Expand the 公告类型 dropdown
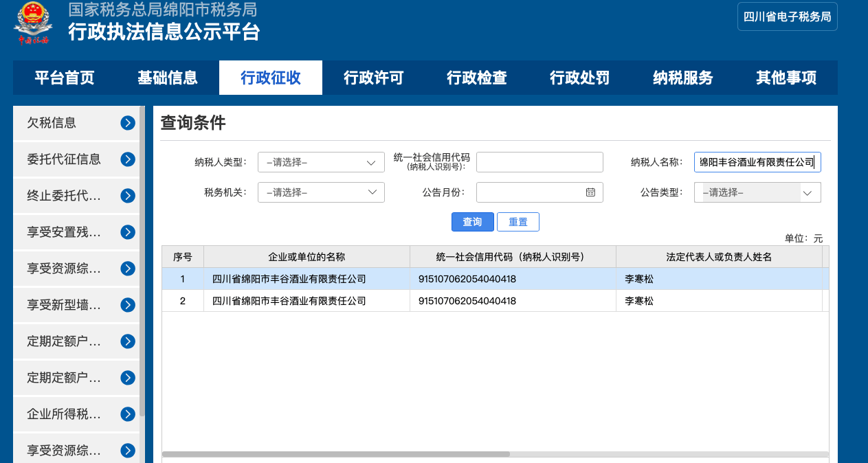 click(x=757, y=193)
